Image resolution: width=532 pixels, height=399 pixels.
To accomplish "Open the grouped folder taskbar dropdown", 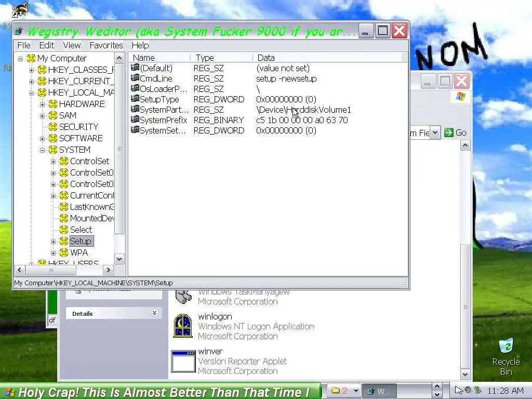I will (x=355, y=391).
